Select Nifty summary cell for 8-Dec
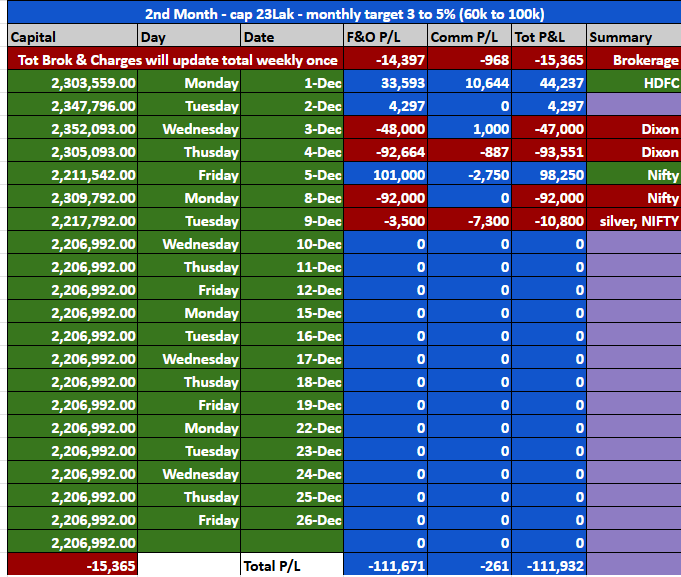Image resolution: width=681 pixels, height=577 pixels. pyautogui.click(x=634, y=198)
